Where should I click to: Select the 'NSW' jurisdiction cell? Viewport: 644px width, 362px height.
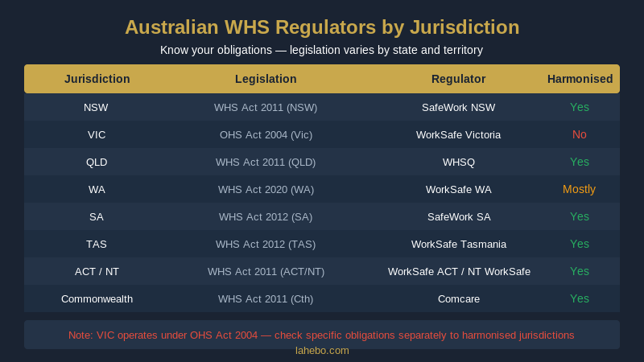[x=96, y=108]
